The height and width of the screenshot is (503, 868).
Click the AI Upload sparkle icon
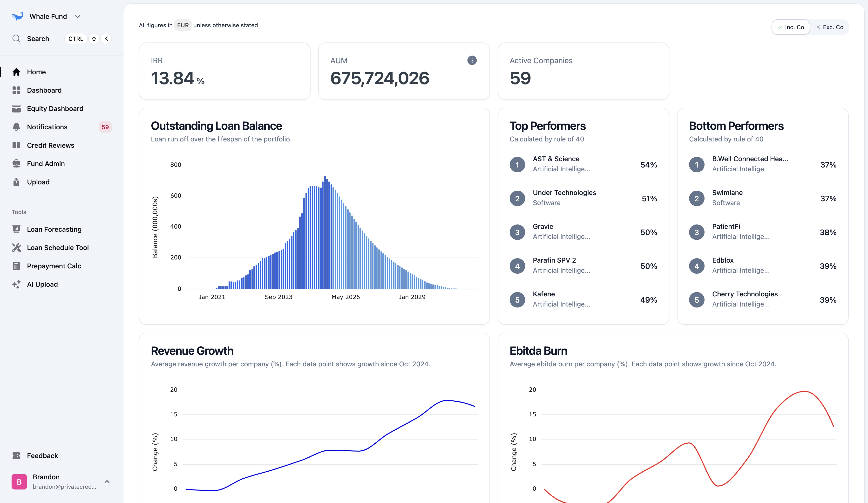(x=16, y=284)
